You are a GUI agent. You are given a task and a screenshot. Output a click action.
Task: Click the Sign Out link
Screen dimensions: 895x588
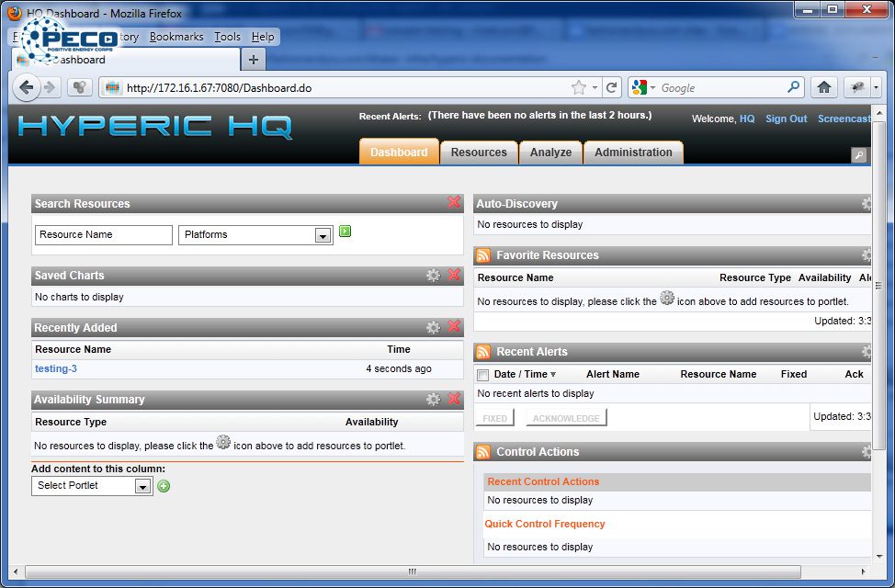[x=786, y=119]
